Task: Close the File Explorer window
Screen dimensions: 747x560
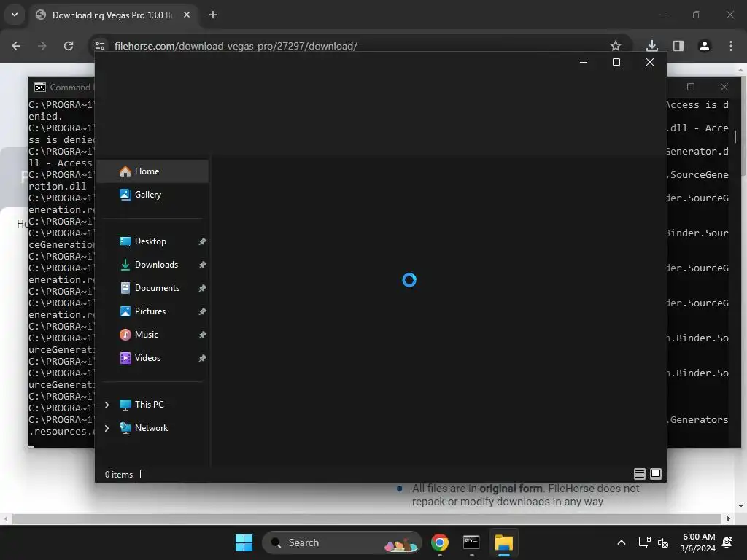Action: (649, 63)
